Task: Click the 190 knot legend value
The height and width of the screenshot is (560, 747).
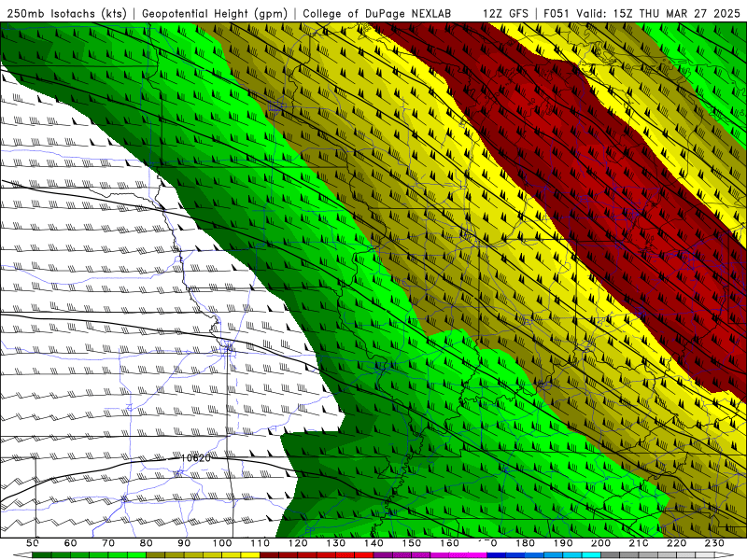Action: coord(563,543)
